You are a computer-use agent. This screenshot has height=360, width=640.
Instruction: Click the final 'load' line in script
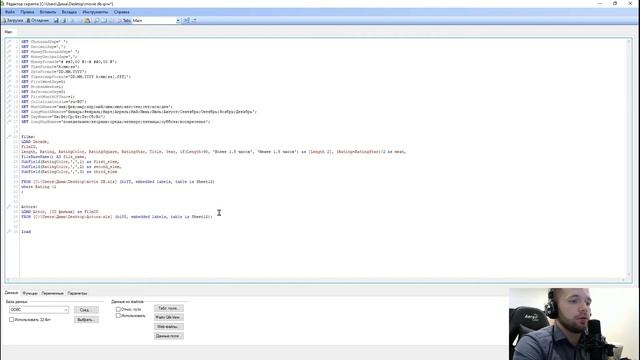pyautogui.click(x=26, y=231)
